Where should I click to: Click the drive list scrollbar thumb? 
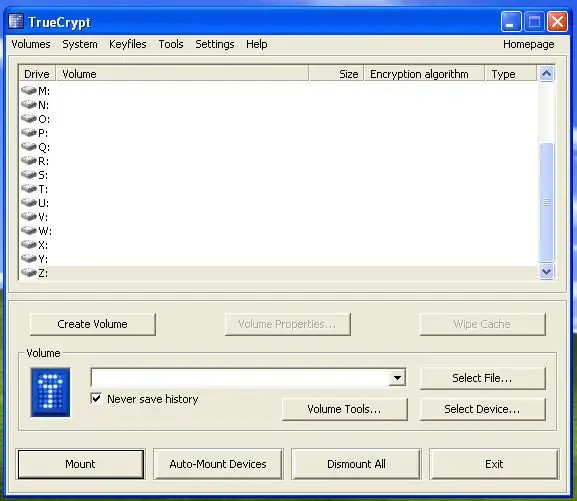pos(546,202)
